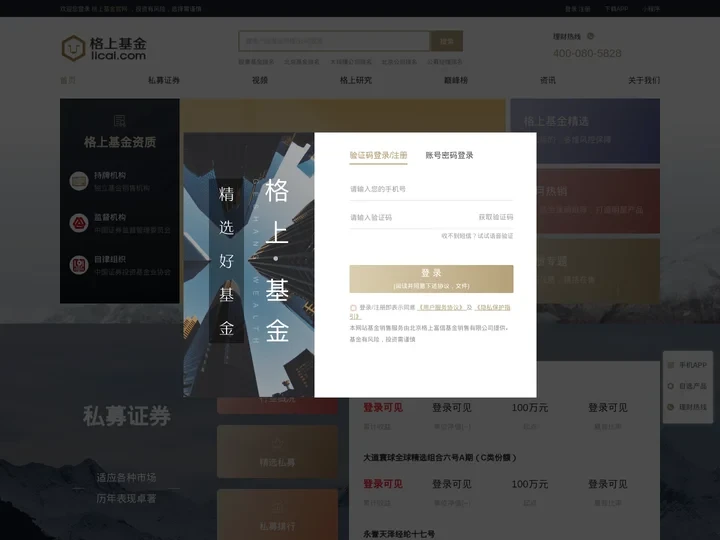Click the 持牌机构 heading text

pos(110,175)
